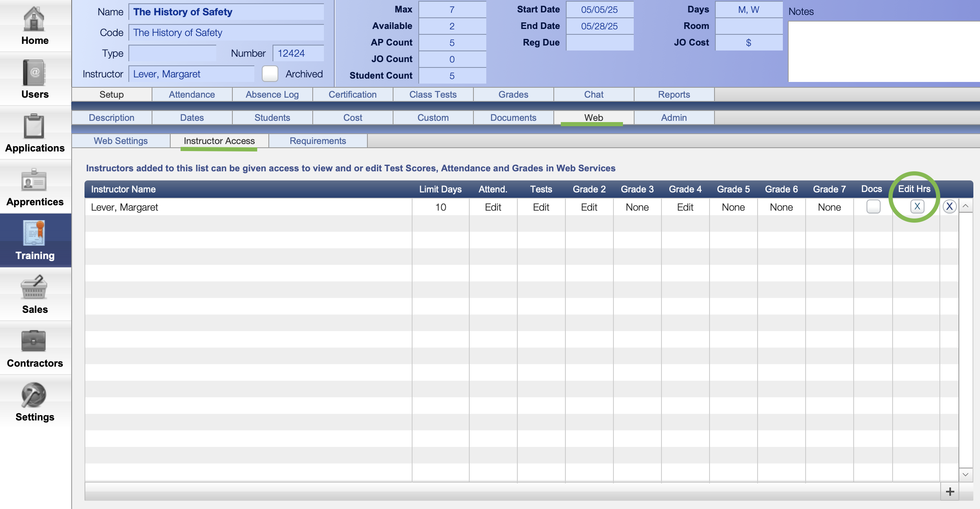
Task: Open the Settings tools icon
Action: click(x=34, y=395)
